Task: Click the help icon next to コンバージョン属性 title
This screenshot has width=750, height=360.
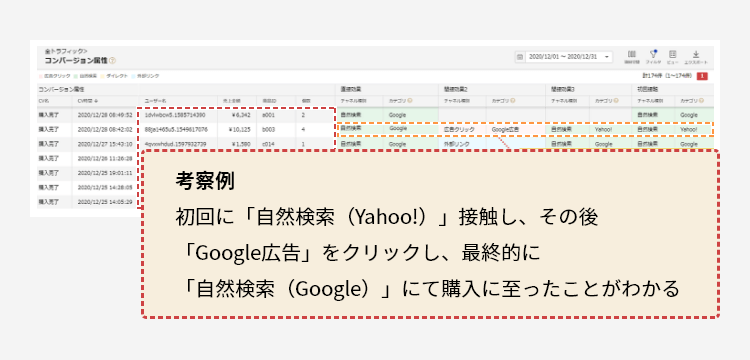Action: click(x=112, y=61)
